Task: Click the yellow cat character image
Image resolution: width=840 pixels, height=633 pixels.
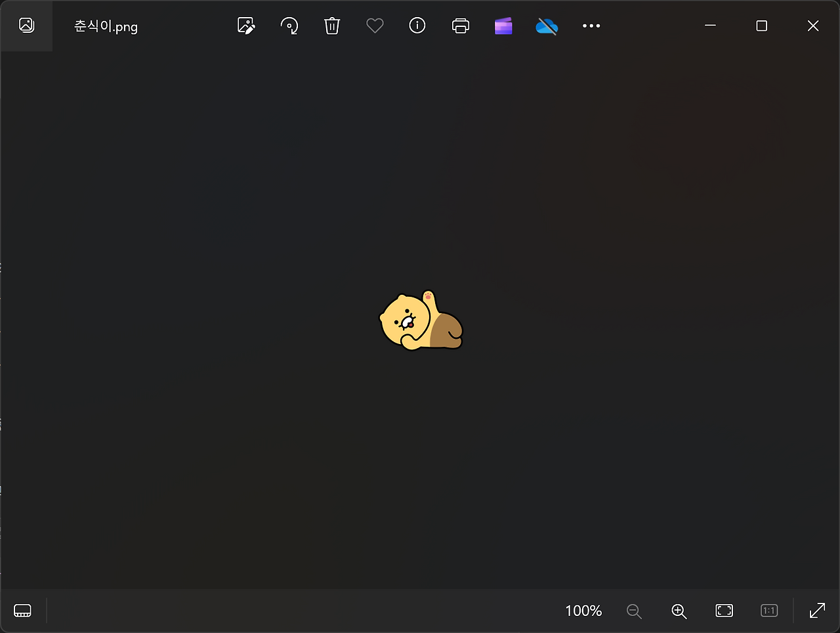Action: tap(421, 320)
